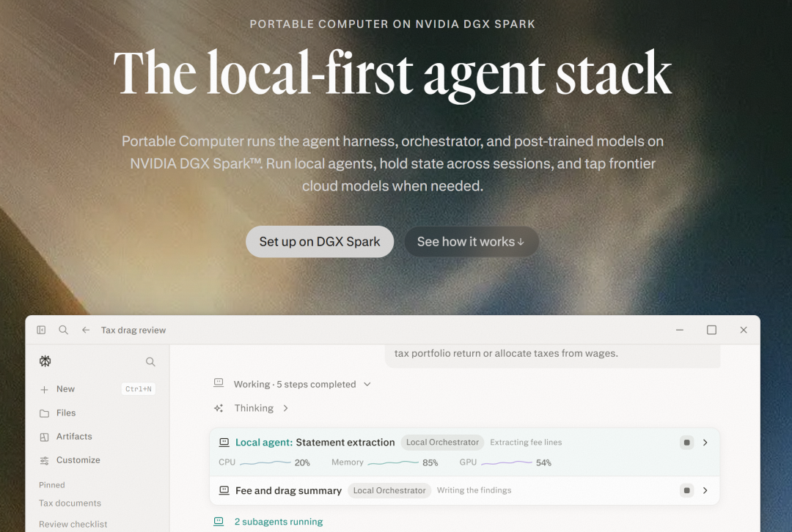The width and height of the screenshot is (792, 532).
Task: Click the 2 subagents running icon
Action: [x=219, y=522]
